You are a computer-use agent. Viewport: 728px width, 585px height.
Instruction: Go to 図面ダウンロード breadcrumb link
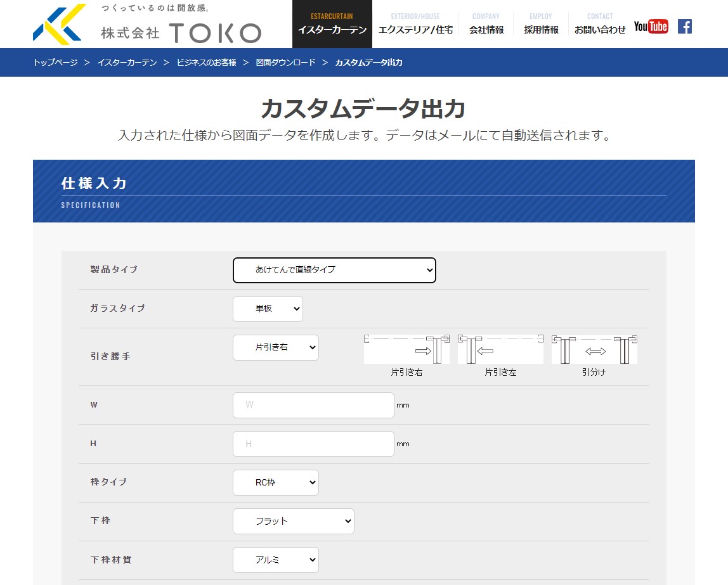(x=285, y=63)
